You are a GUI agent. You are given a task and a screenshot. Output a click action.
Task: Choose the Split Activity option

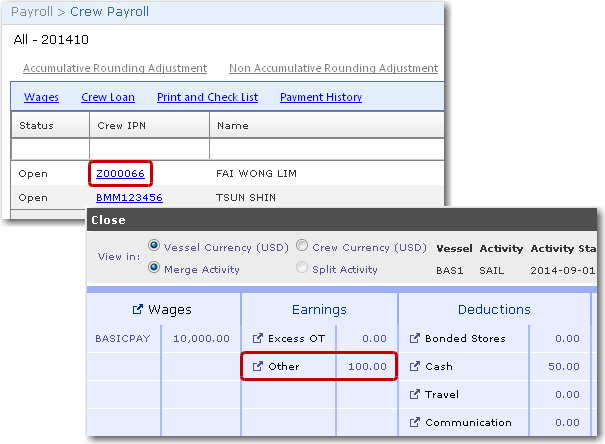pyautogui.click(x=302, y=269)
